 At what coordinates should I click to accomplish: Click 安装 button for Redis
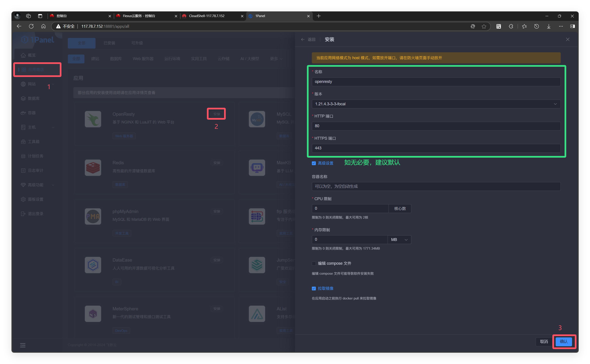217,163
